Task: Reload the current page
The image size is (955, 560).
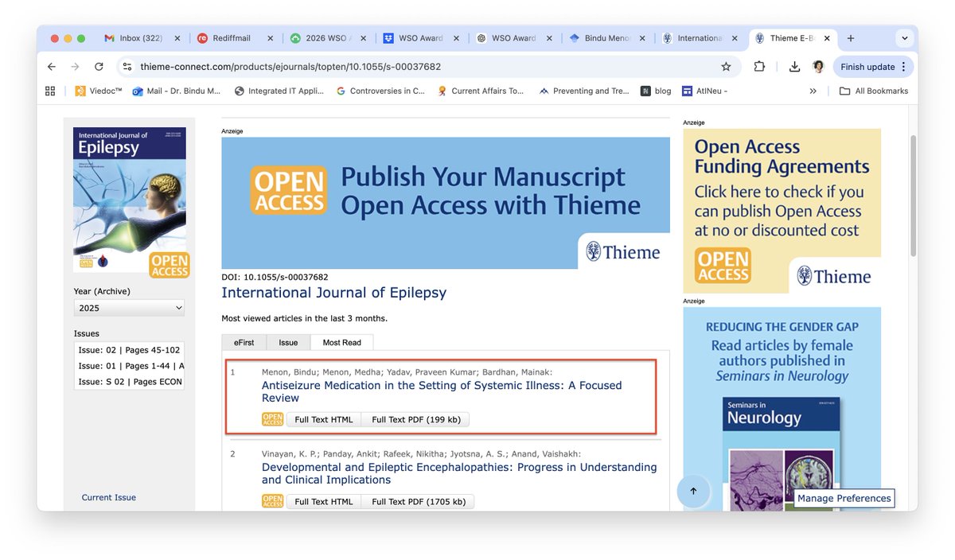Action: pyautogui.click(x=99, y=67)
